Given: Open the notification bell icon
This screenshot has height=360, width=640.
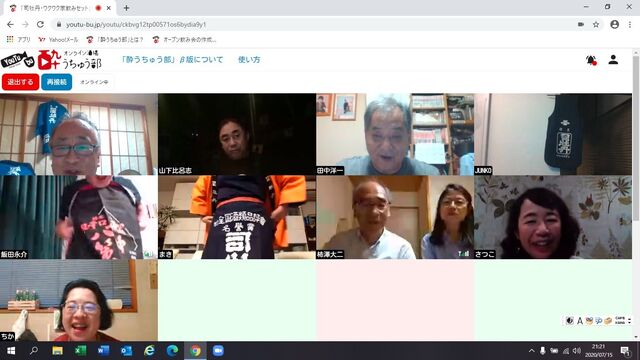Looking at the screenshot, I should 591,60.
